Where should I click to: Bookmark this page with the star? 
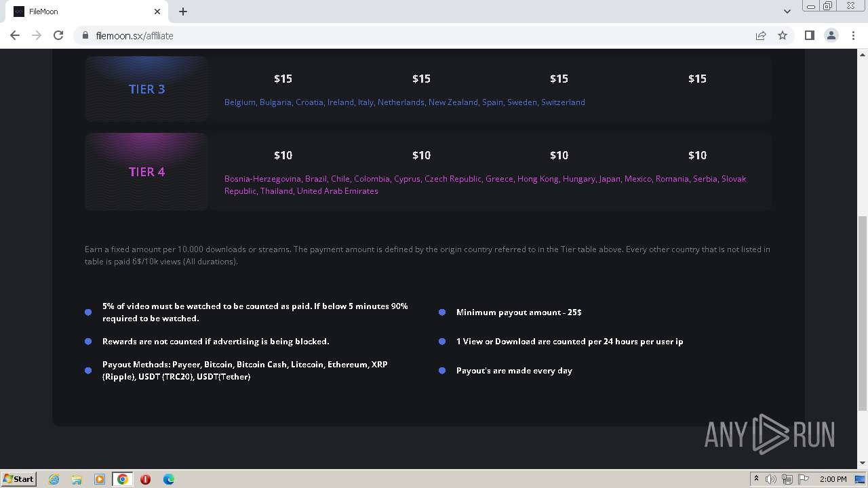coord(783,35)
